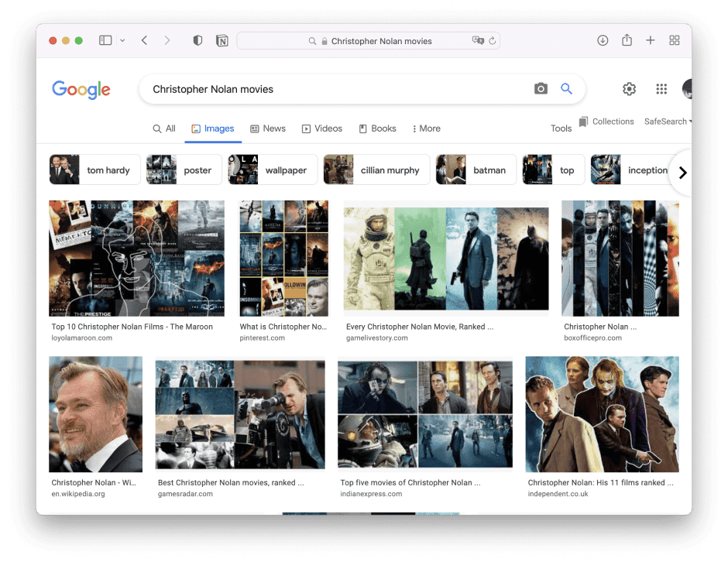Screen dimensions: 728x562
Task: Click the blue magnifier search button
Action: 566,89
